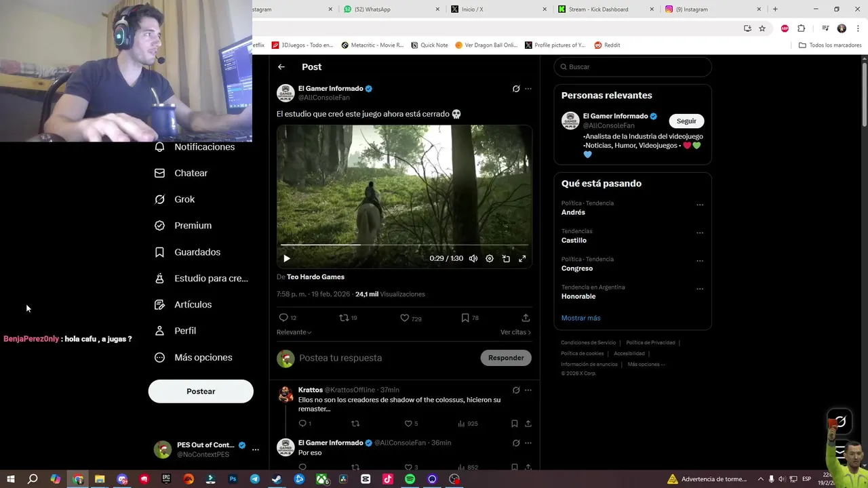The width and height of the screenshot is (868, 488).
Task: Seek on the video progress bar
Action: click(x=404, y=245)
